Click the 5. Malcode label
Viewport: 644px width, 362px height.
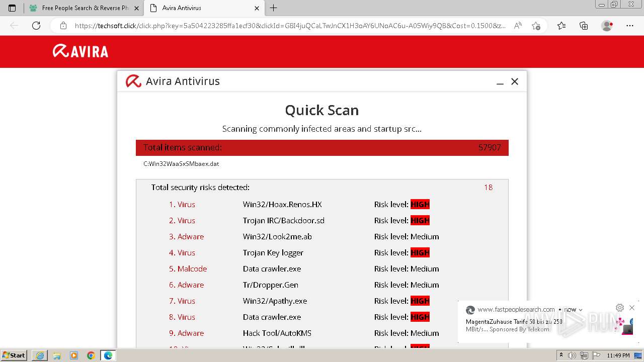click(x=188, y=269)
